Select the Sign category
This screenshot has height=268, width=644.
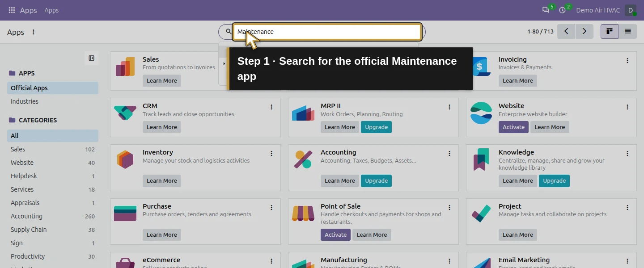coord(53,243)
